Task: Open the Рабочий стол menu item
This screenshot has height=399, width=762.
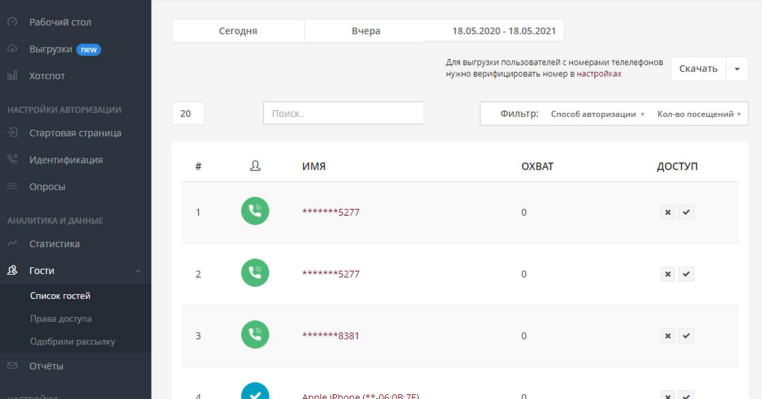Action: click(60, 22)
